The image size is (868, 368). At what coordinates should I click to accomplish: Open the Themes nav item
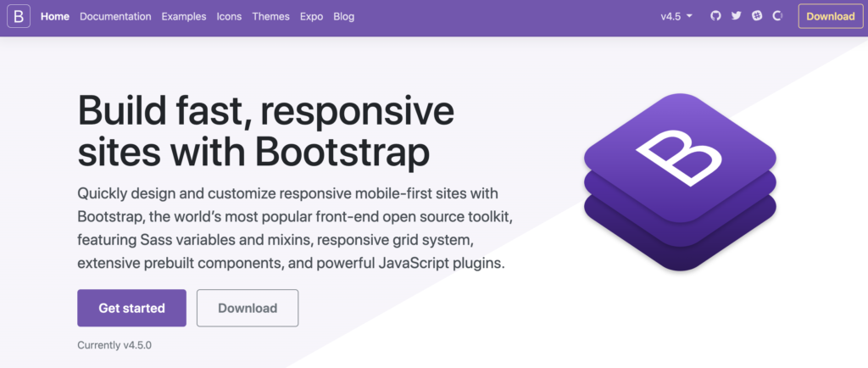point(270,17)
